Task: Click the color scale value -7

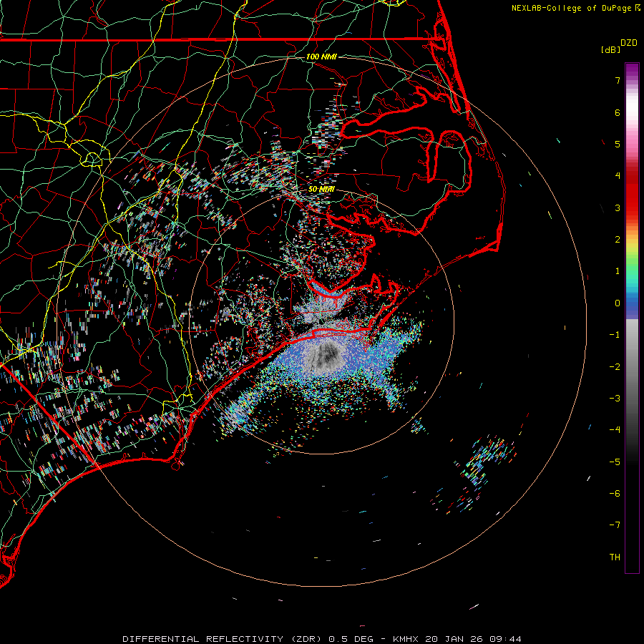Action: (x=615, y=525)
